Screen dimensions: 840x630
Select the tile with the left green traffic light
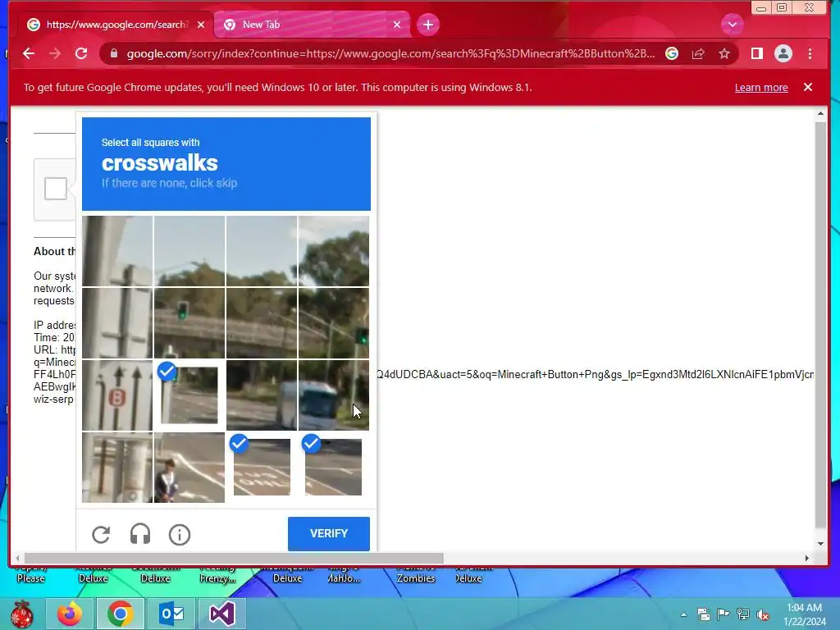pos(189,323)
